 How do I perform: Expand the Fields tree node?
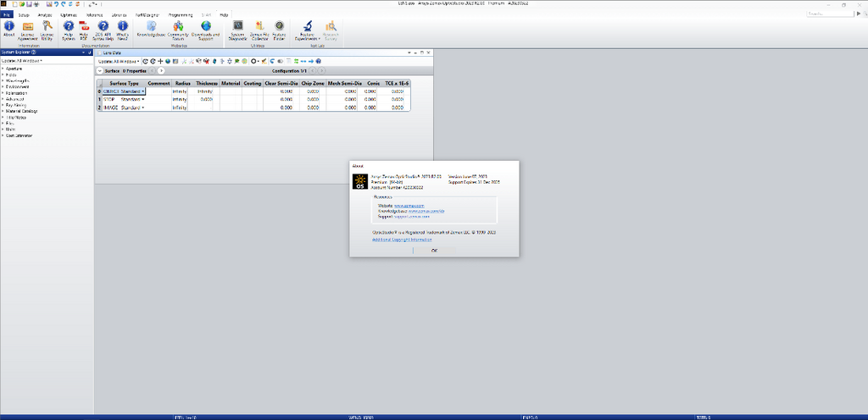(3, 75)
